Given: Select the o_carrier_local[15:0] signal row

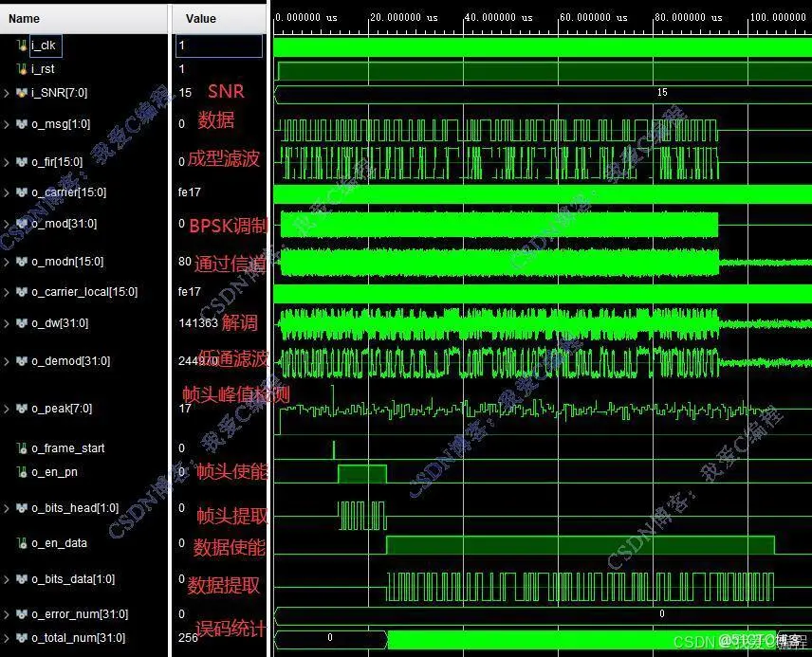Looking at the screenshot, I should 134,292.
